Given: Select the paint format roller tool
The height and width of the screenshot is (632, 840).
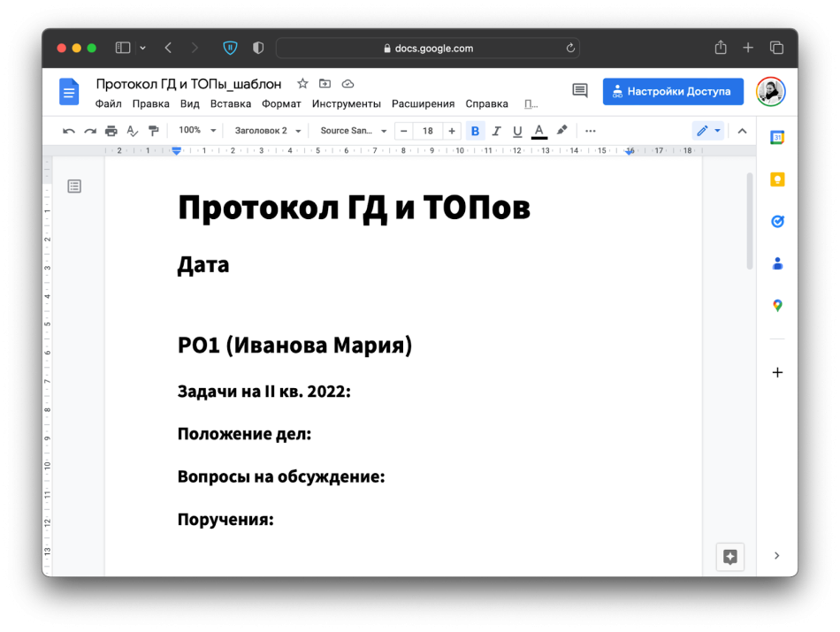Looking at the screenshot, I should click(154, 131).
